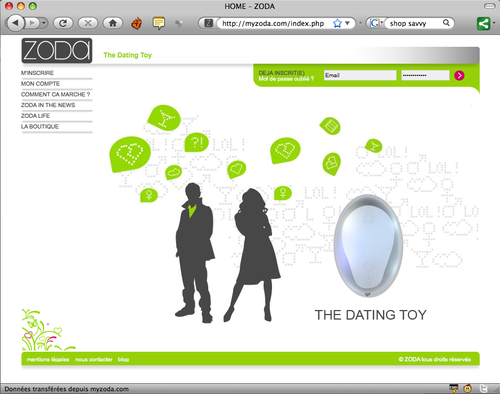Reload the page with the refresh button

point(63,23)
